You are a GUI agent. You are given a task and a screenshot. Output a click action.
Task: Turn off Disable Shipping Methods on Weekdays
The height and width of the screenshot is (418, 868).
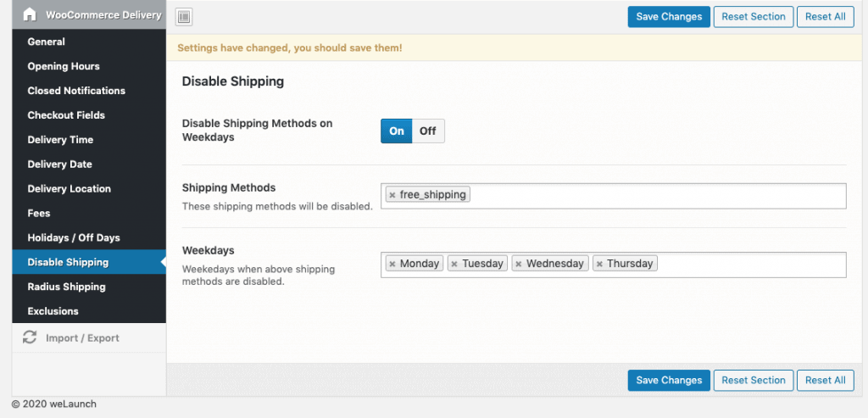point(427,131)
